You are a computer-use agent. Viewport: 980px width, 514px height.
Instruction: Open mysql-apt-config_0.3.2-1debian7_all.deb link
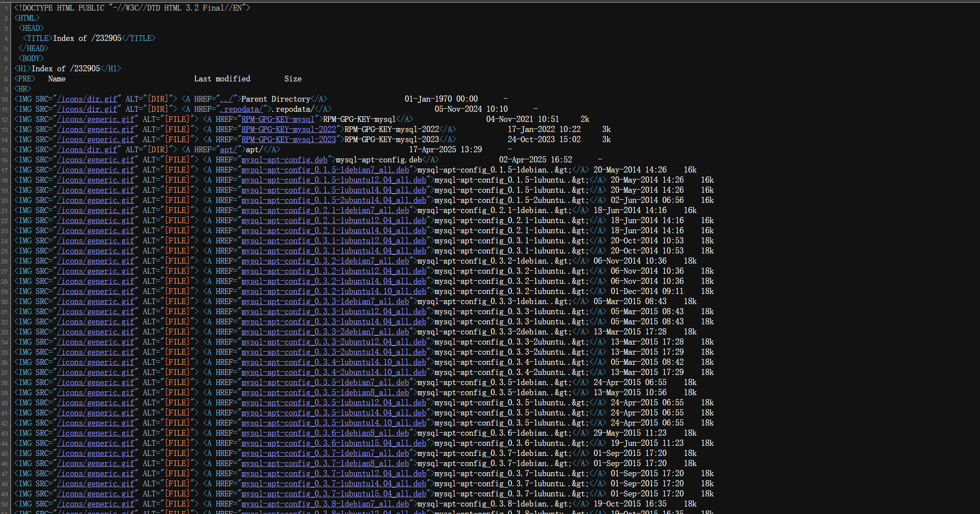(325, 261)
